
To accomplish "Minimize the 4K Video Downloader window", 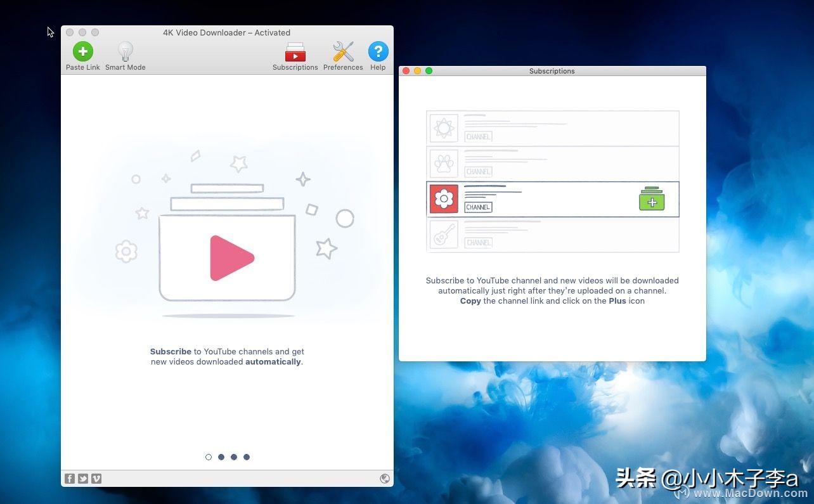I will (x=82, y=32).
